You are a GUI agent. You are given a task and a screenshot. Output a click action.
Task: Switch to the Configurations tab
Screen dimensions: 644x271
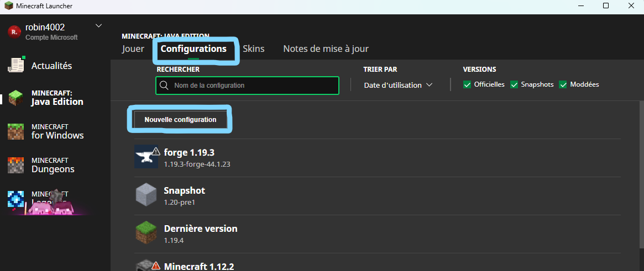coord(193,49)
